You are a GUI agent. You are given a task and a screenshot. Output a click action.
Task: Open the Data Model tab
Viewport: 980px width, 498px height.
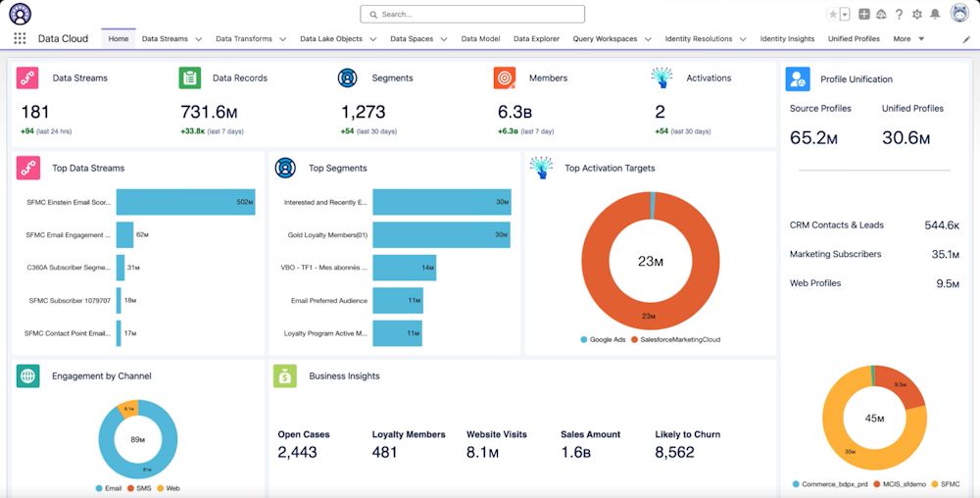pos(480,39)
